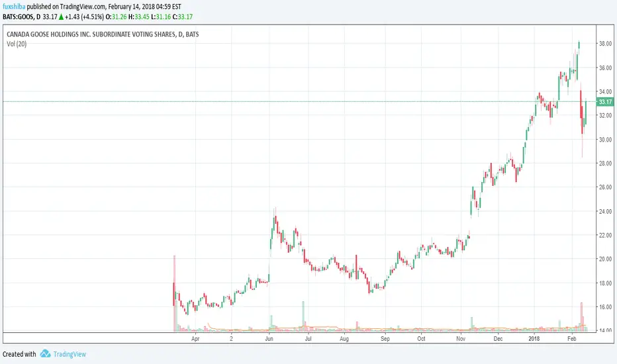The image size is (617, 364).
Task: Click the close price C:33.17
Action: click(183, 17)
